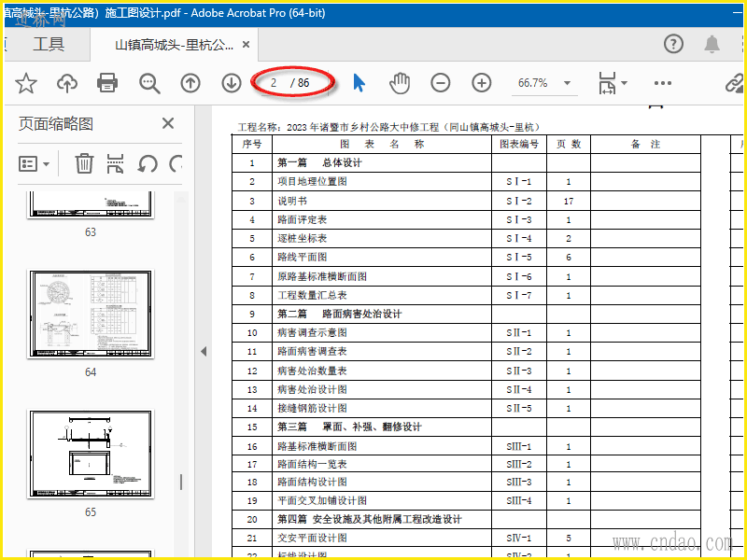Go to previous page with the up arrow
The width and height of the screenshot is (747, 560).
190,83
